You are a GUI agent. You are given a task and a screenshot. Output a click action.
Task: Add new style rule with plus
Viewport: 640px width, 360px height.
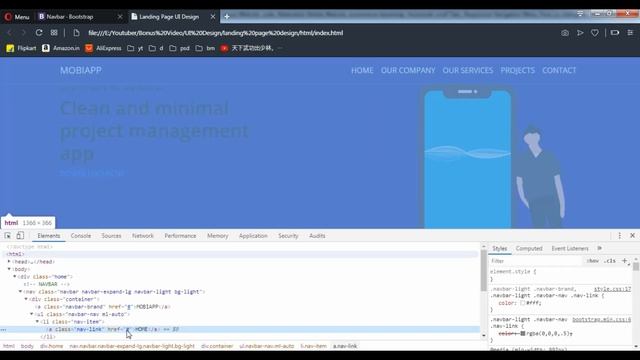tap(624, 260)
